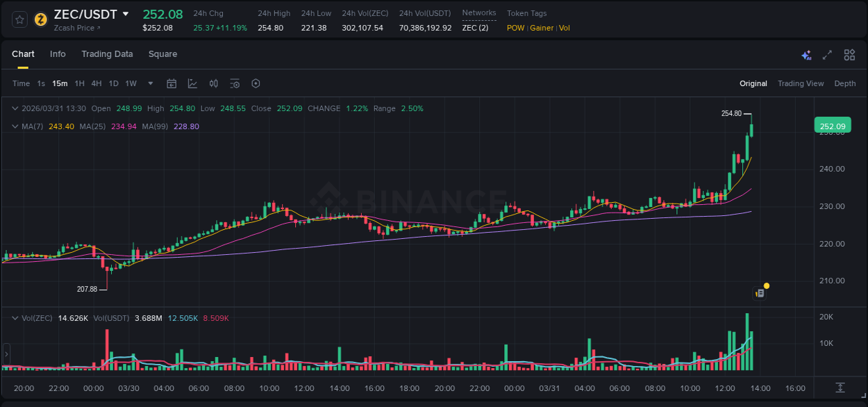Open the extra timeframes dropdown arrow

pyautogui.click(x=150, y=83)
